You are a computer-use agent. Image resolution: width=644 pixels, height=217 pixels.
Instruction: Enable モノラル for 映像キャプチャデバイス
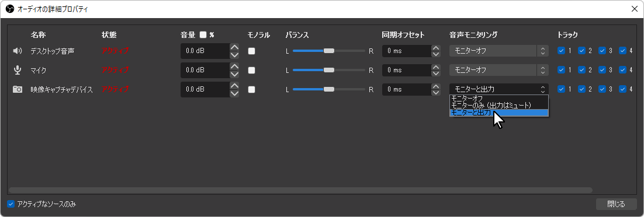click(x=251, y=89)
